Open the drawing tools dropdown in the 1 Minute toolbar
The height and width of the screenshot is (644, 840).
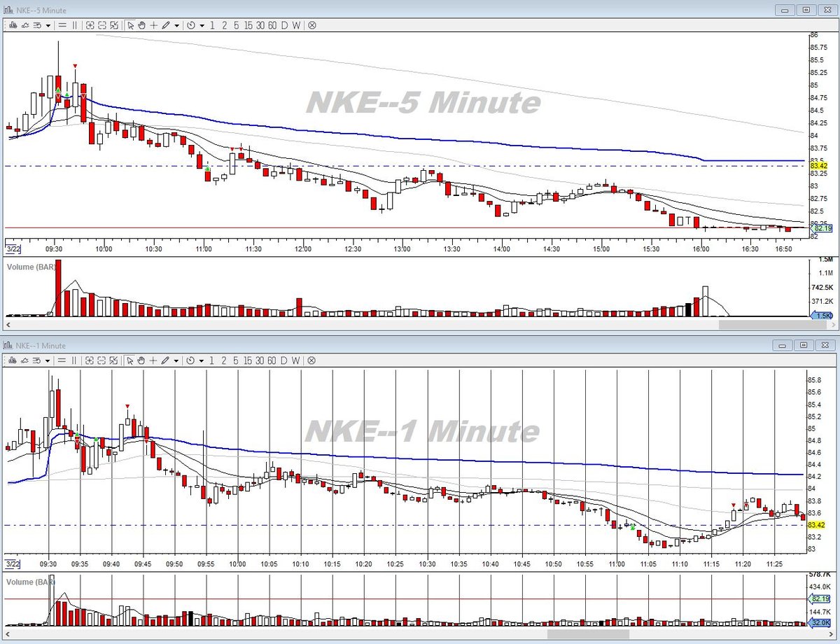(176, 360)
